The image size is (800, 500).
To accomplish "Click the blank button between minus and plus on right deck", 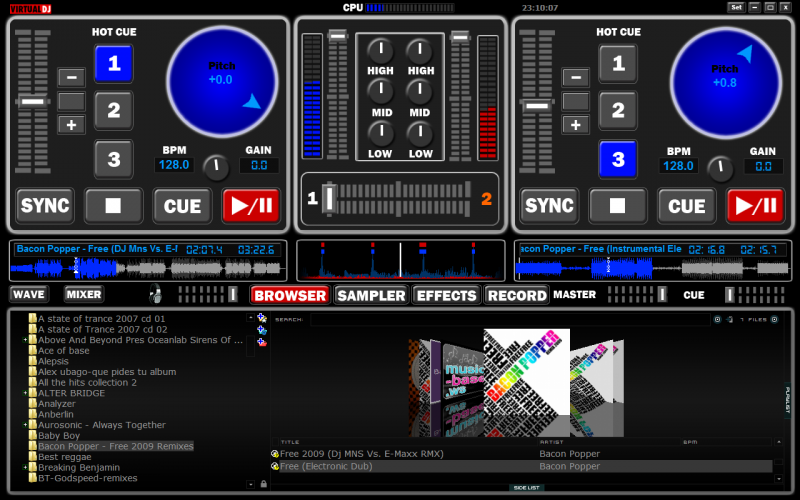I will [576, 101].
